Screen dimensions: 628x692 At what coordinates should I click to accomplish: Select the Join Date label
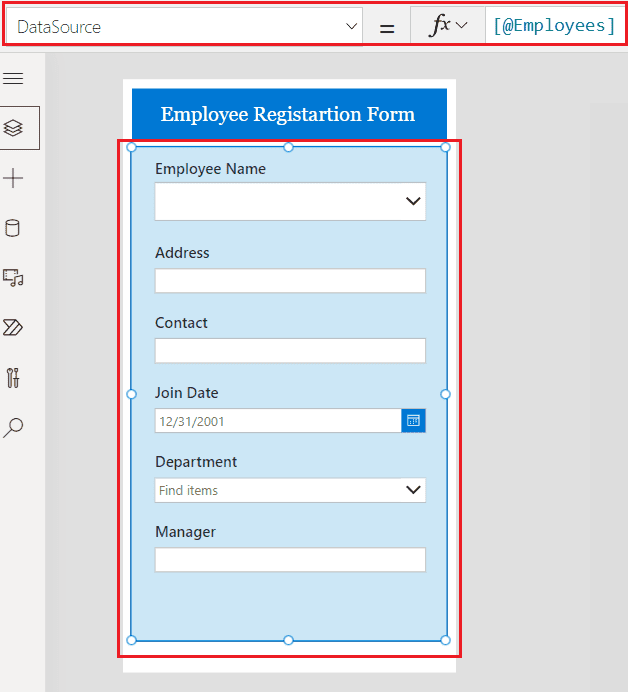(186, 393)
